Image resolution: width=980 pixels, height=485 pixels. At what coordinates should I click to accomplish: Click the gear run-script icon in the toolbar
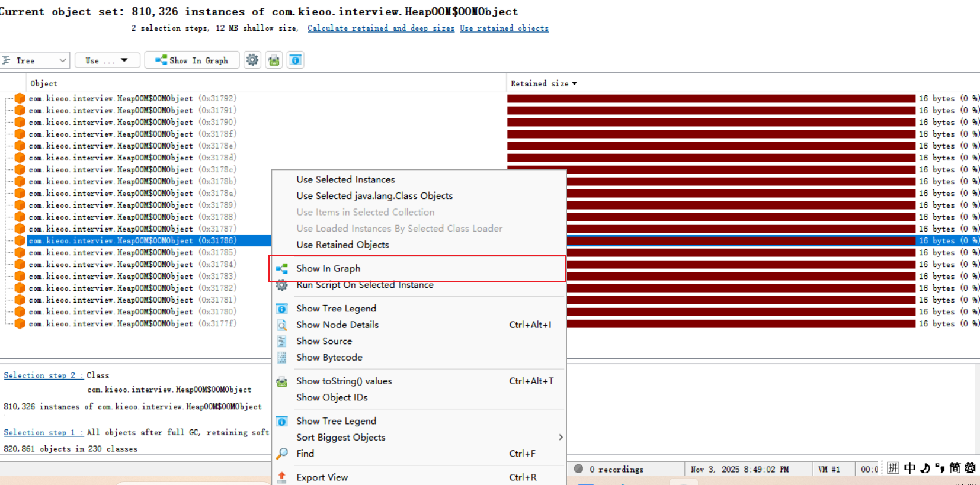point(252,60)
